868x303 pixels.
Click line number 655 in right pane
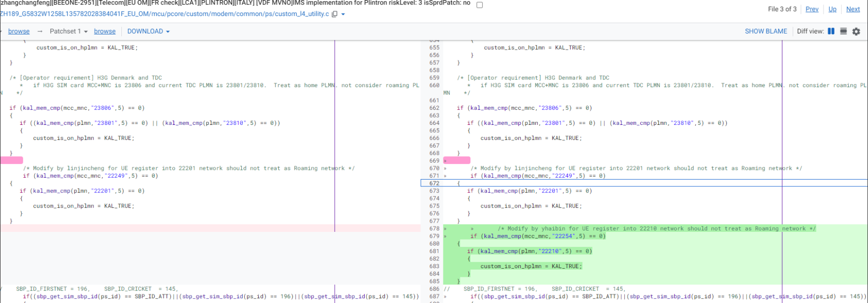[x=434, y=47]
